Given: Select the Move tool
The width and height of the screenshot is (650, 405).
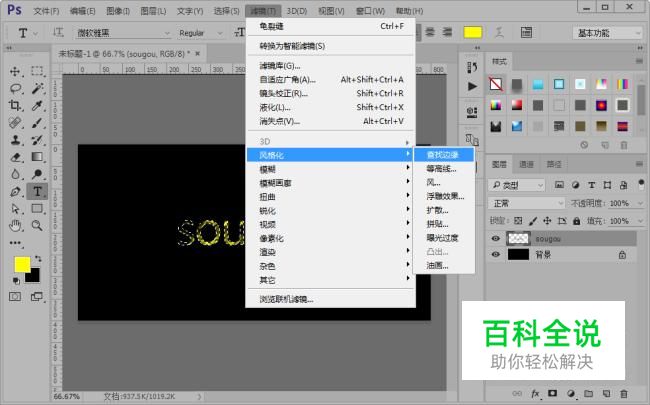Looking at the screenshot, I should [x=15, y=71].
